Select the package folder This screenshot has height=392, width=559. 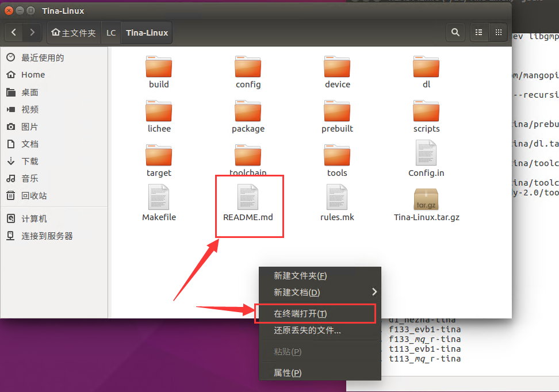pos(248,117)
